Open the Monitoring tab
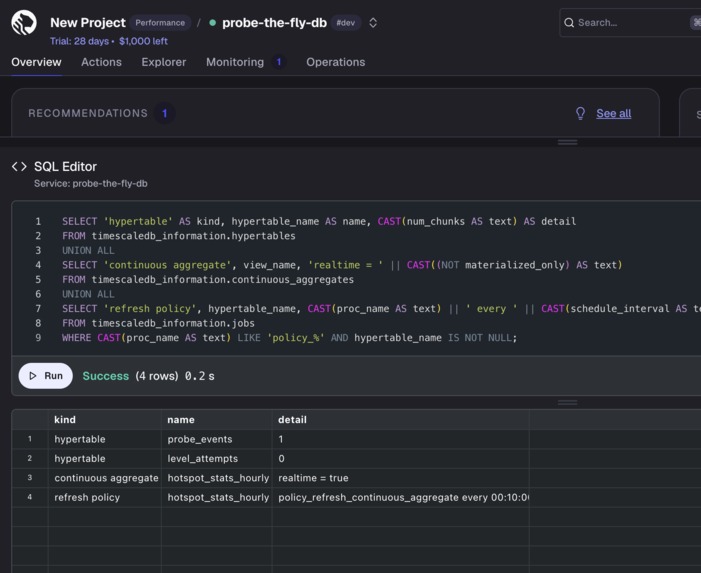The image size is (701, 573). [235, 62]
